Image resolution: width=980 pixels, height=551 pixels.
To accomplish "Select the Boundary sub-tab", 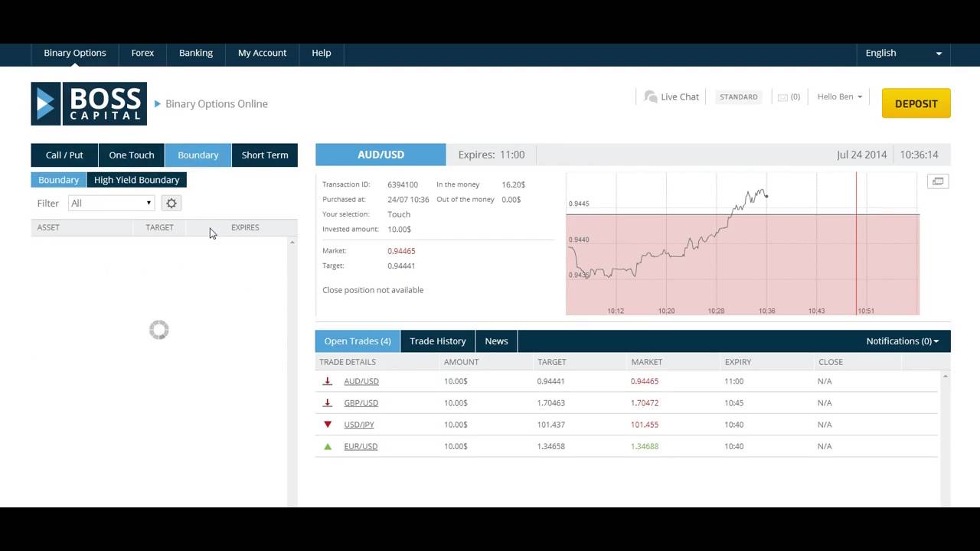I will [x=58, y=180].
